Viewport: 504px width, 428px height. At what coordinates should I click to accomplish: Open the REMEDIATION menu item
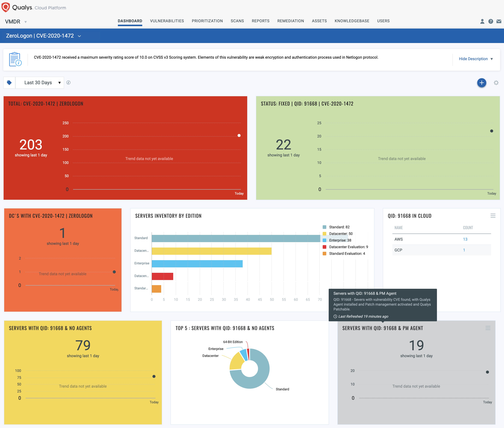pos(290,21)
